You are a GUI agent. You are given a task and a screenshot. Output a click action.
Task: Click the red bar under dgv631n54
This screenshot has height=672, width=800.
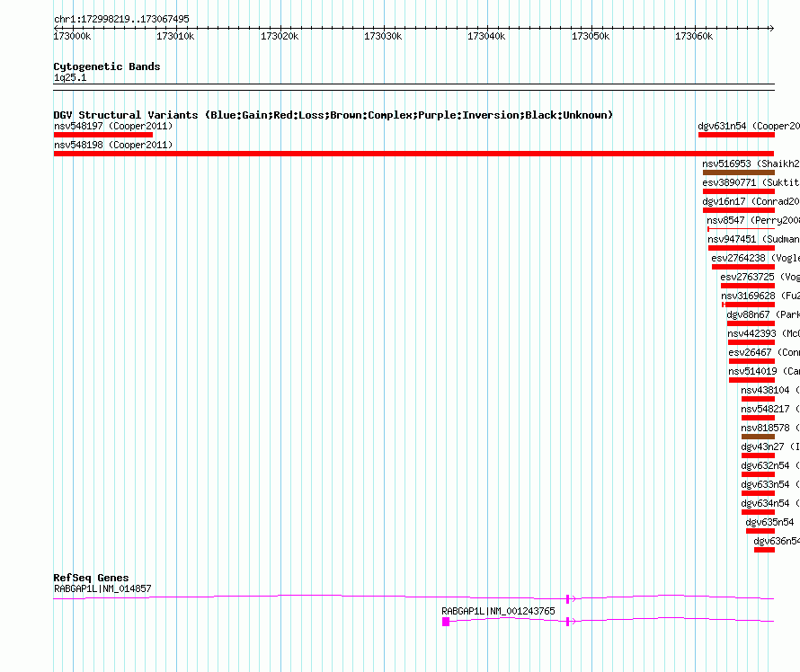[x=736, y=135]
